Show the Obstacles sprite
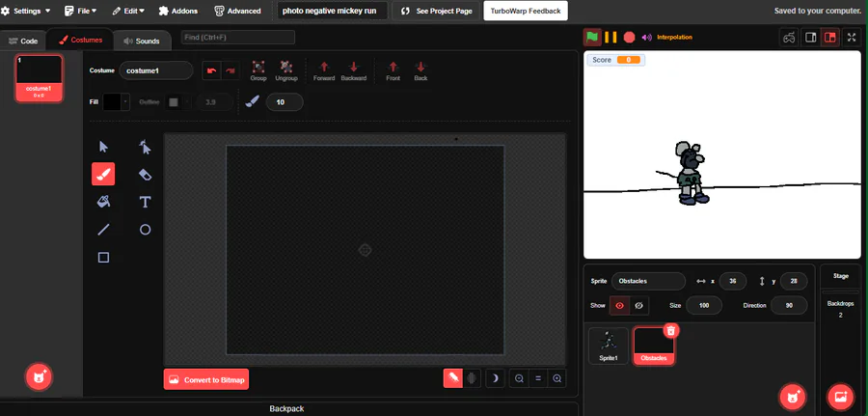This screenshot has width=868, height=416. coord(619,305)
